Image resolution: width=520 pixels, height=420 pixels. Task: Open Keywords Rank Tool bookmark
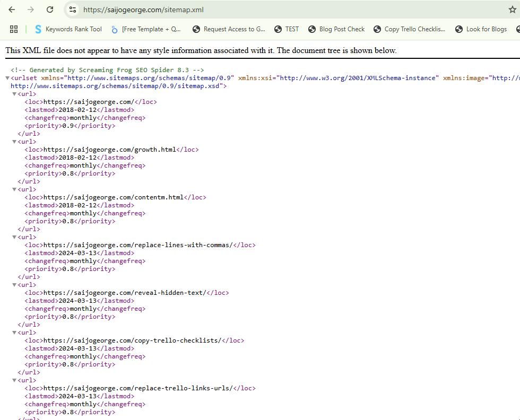(x=68, y=29)
